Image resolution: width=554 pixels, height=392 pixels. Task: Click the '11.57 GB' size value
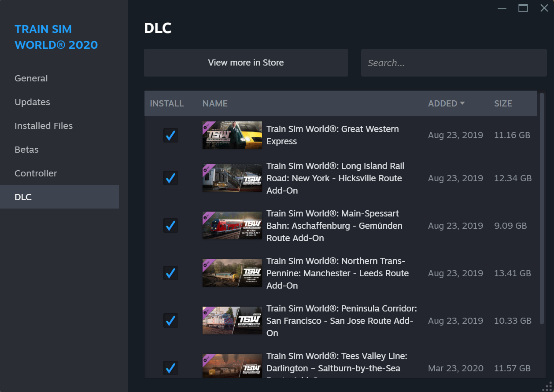[513, 368]
